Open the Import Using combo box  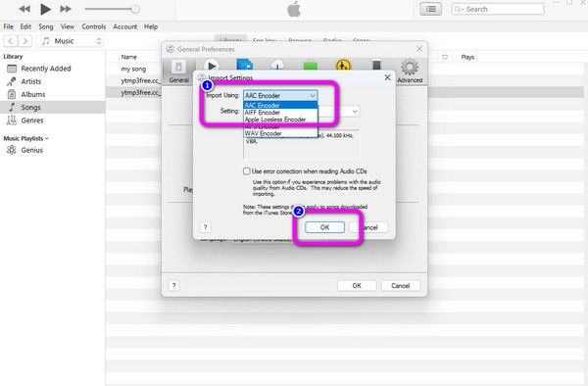click(x=280, y=96)
